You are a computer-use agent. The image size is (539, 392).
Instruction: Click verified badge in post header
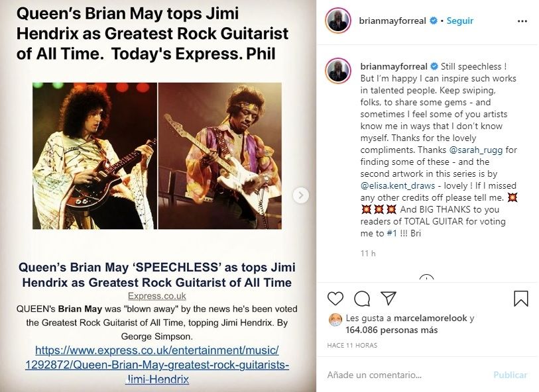433,21
